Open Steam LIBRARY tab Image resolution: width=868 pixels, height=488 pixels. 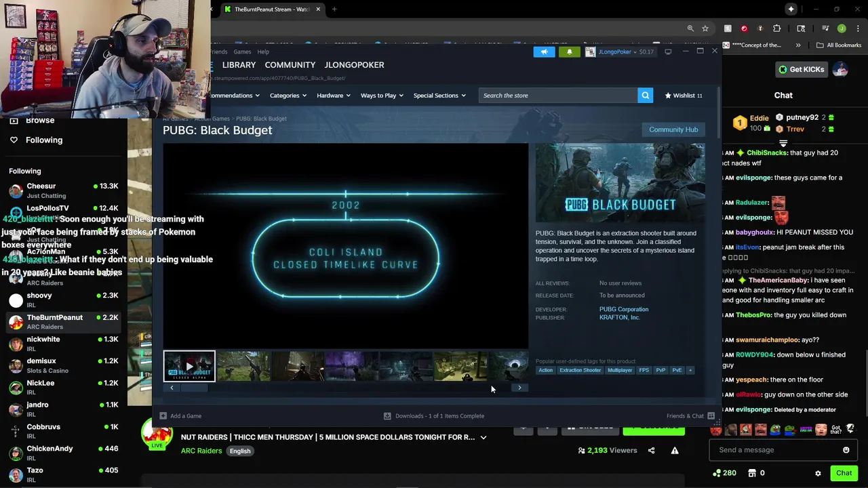click(239, 65)
